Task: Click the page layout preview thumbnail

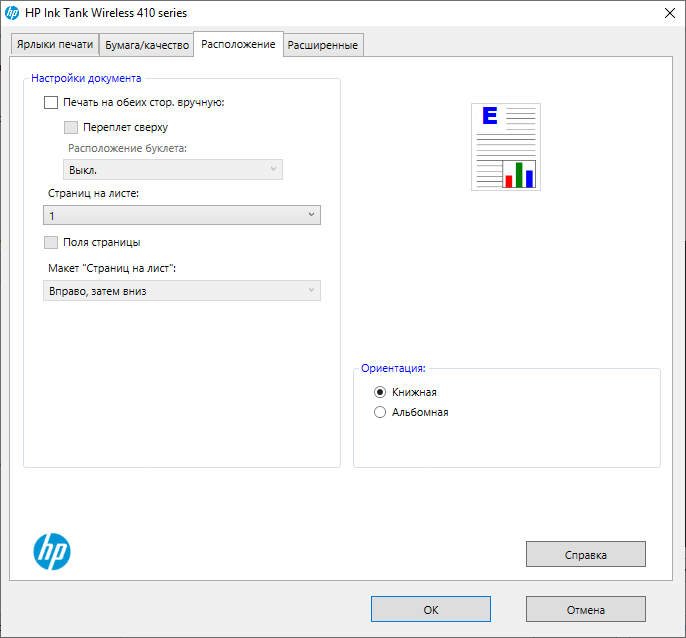Action: 506,147
